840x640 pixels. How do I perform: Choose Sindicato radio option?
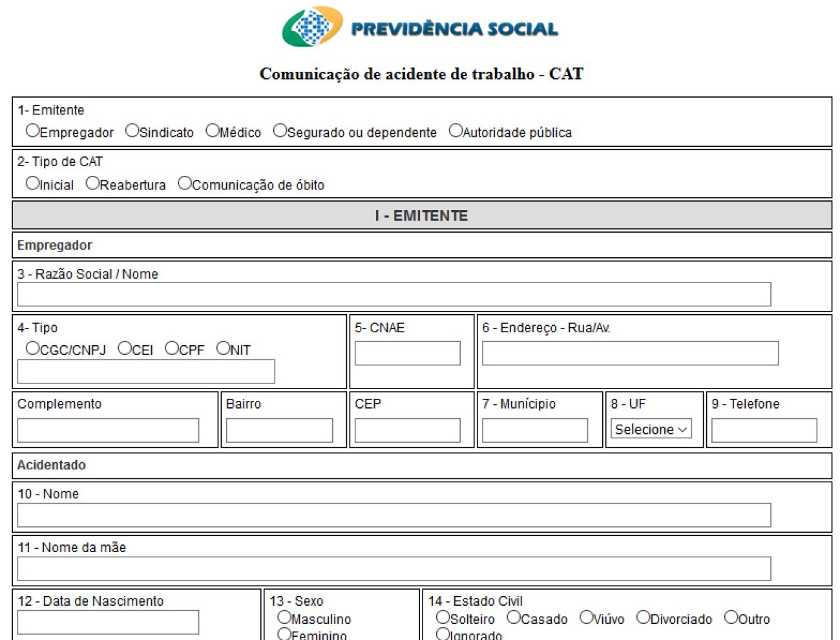tap(132, 131)
